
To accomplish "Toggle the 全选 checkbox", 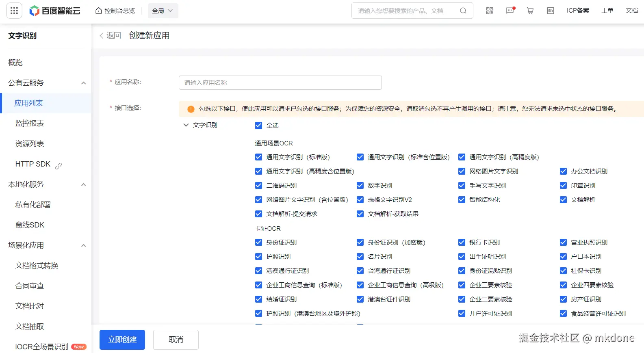I will coord(258,126).
